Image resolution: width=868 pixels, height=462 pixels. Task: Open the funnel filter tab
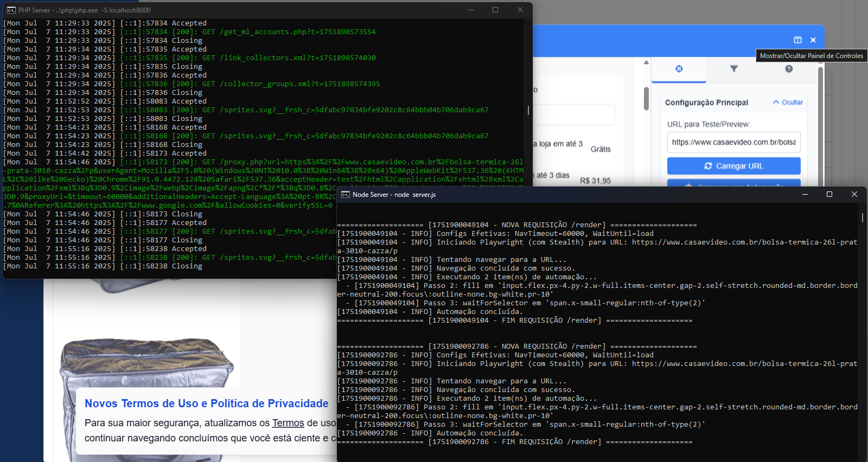pyautogui.click(x=734, y=69)
